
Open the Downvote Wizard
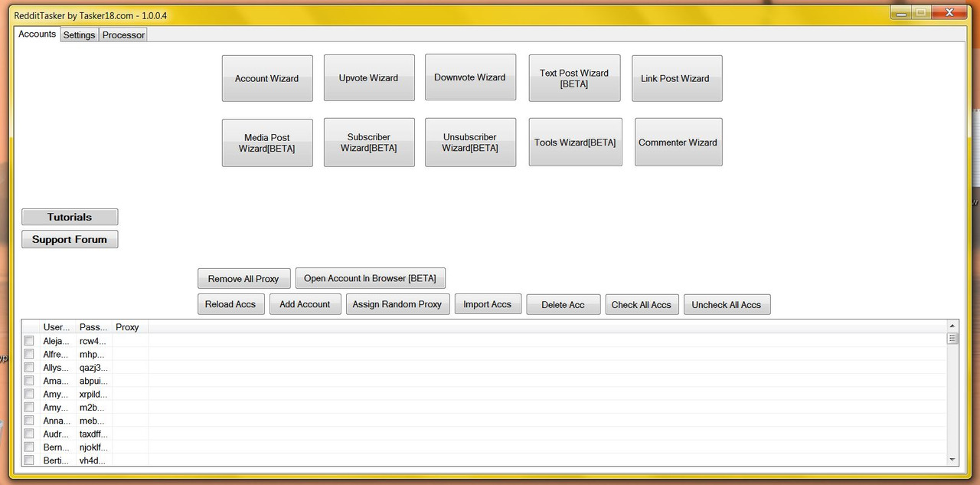pyautogui.click(x=470, y=77)
